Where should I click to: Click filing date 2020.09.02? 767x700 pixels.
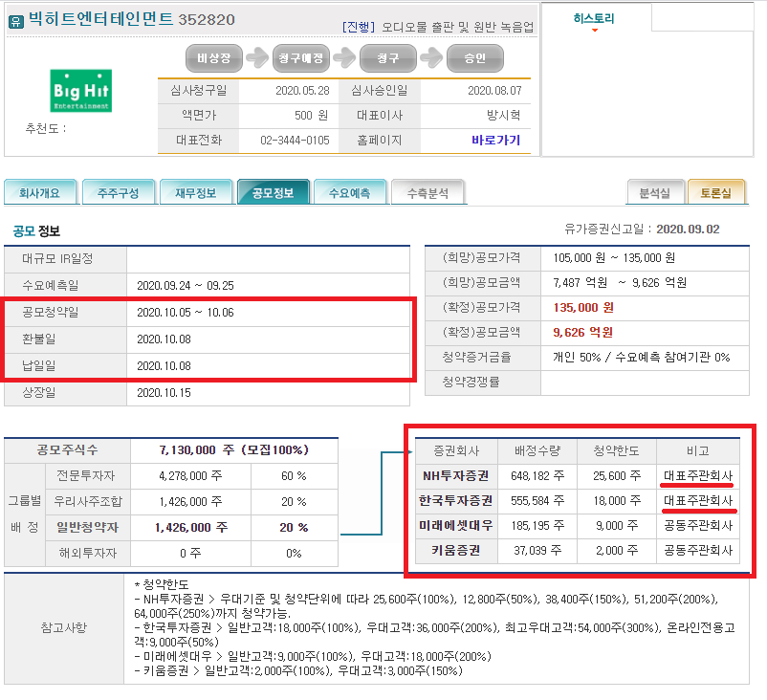coord(688,229)
